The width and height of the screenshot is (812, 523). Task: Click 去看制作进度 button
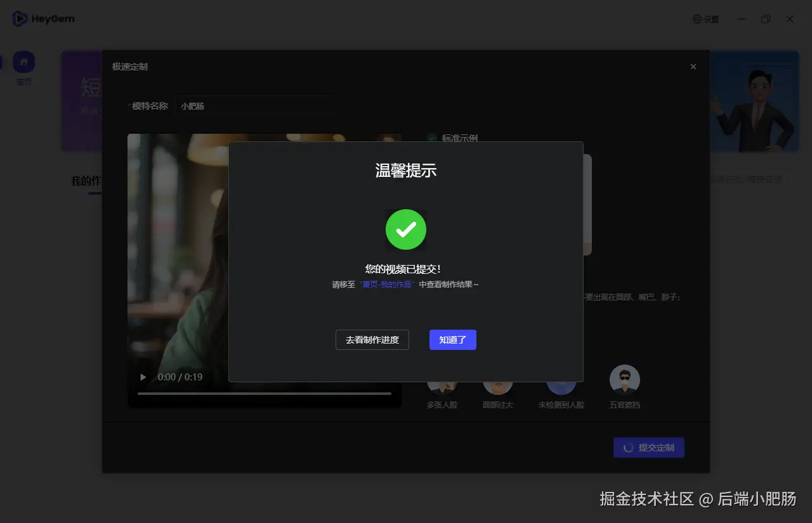point(372,340)
